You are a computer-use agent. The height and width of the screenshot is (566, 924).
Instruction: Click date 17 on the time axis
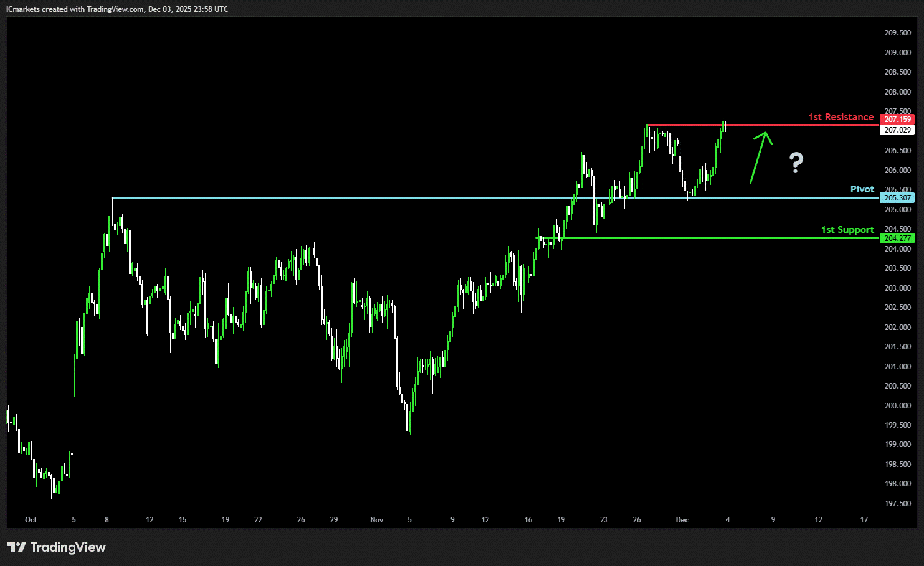(864, 520)
